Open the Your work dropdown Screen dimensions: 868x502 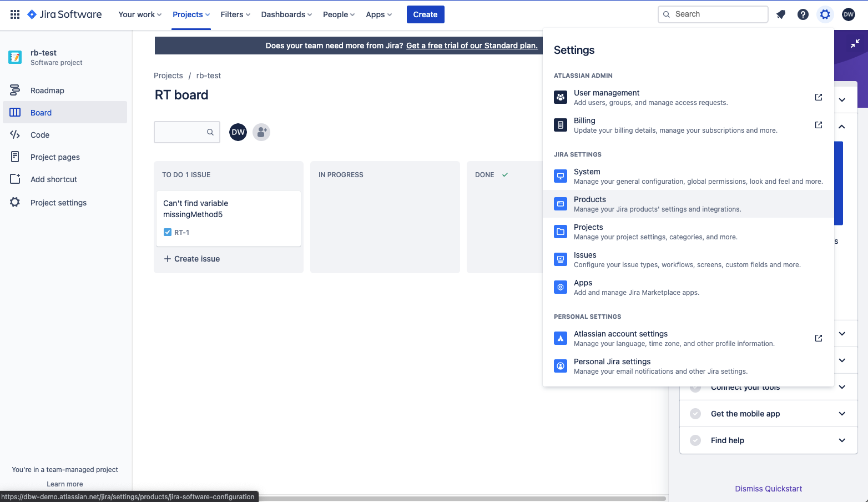[140, 14]
